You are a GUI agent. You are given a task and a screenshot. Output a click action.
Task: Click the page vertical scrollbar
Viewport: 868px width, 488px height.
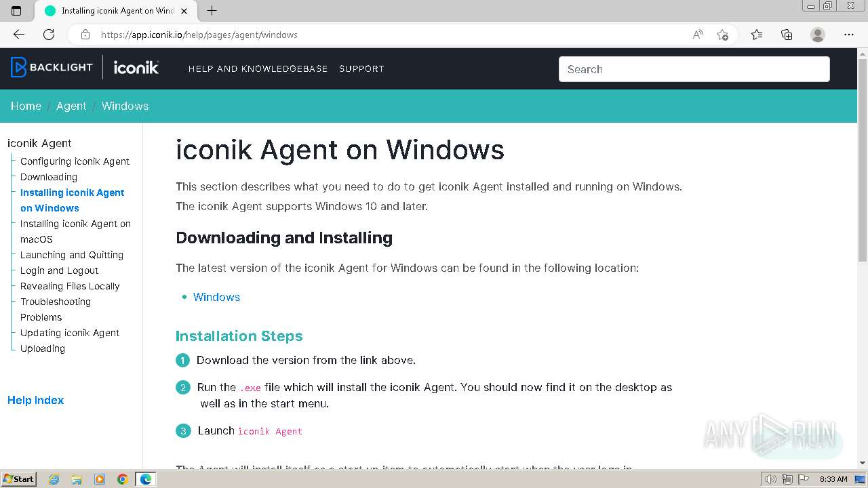(x=863, y=159)
